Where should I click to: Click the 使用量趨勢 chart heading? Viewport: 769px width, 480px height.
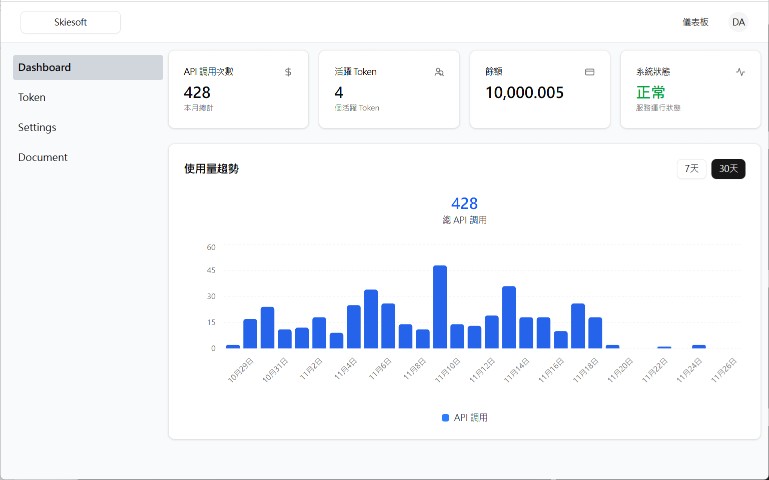pyautogui.click(x=211, y=169)
